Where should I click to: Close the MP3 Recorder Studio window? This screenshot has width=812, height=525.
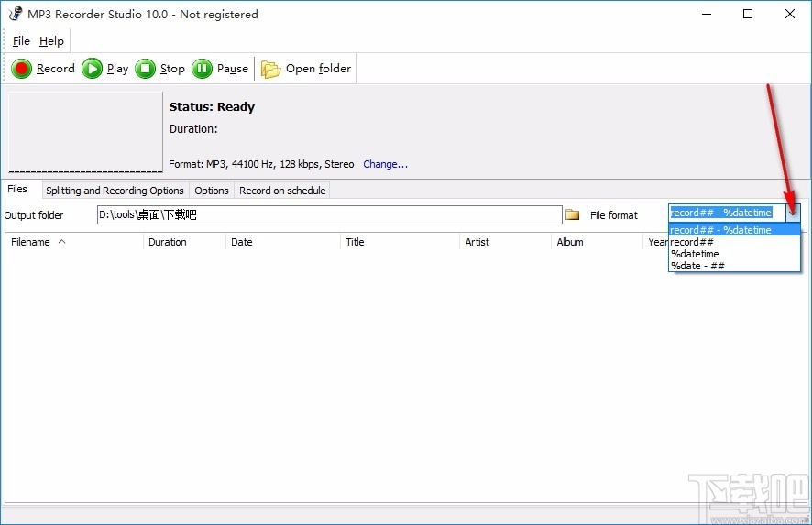pos(790,14)
